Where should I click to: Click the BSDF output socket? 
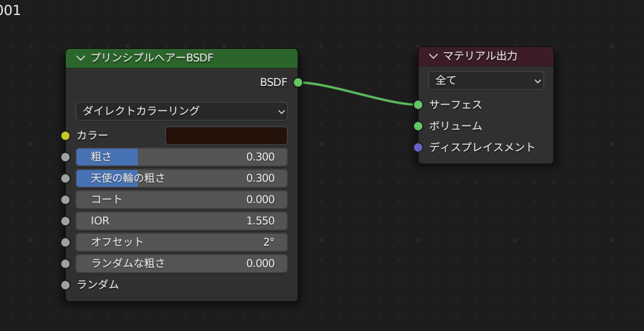tap(298, 83)
